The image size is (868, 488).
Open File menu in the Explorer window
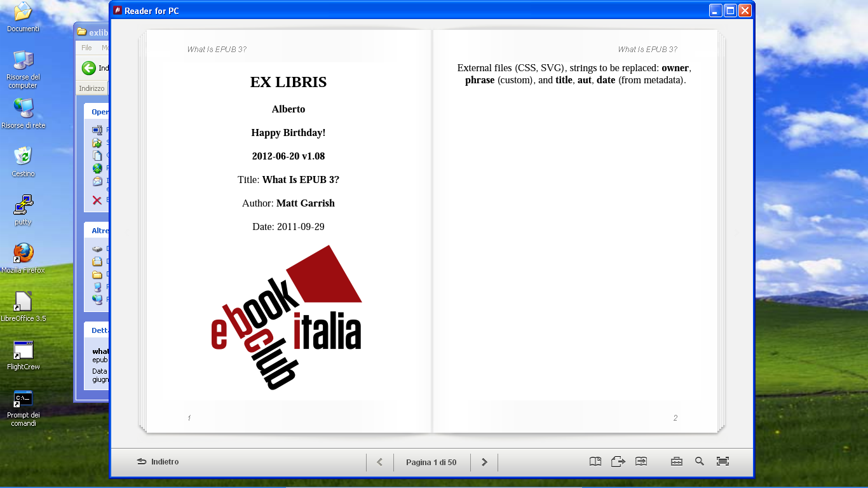86,48
